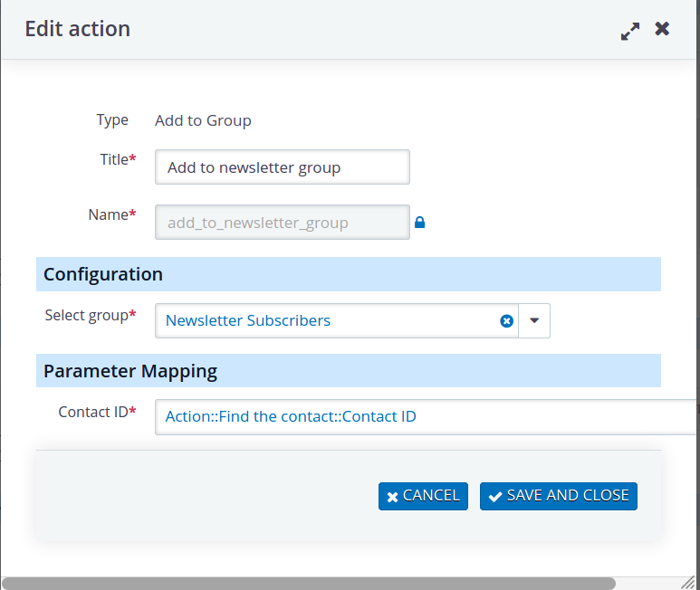The width and height of the screenshot is (700, 590).
Task: Click the Contact ID field label
Action: pyautogui.click(x=97, y=412)
